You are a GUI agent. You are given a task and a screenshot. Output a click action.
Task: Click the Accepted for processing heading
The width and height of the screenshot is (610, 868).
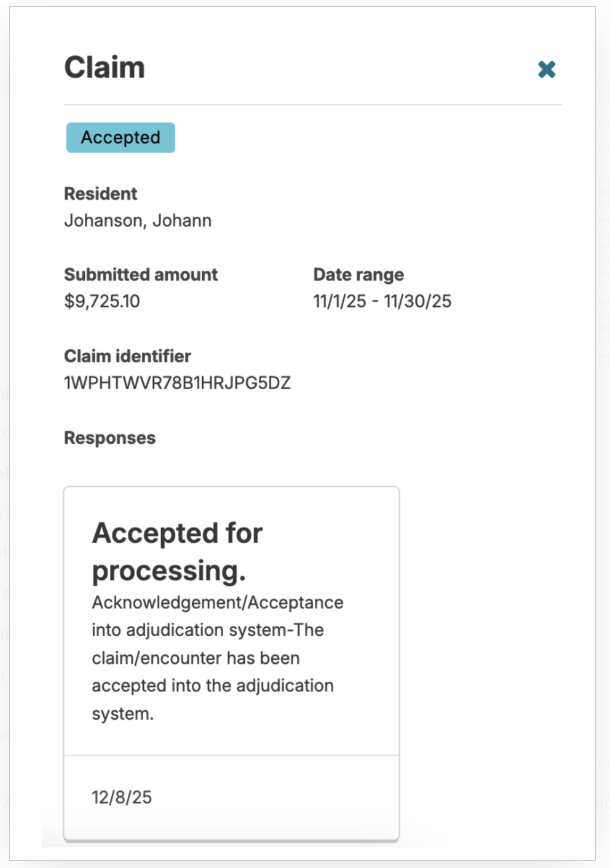tap(177, 551)
